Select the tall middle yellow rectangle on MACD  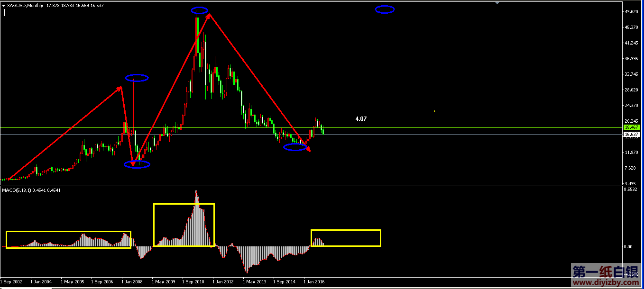click(x=184, y=205)
